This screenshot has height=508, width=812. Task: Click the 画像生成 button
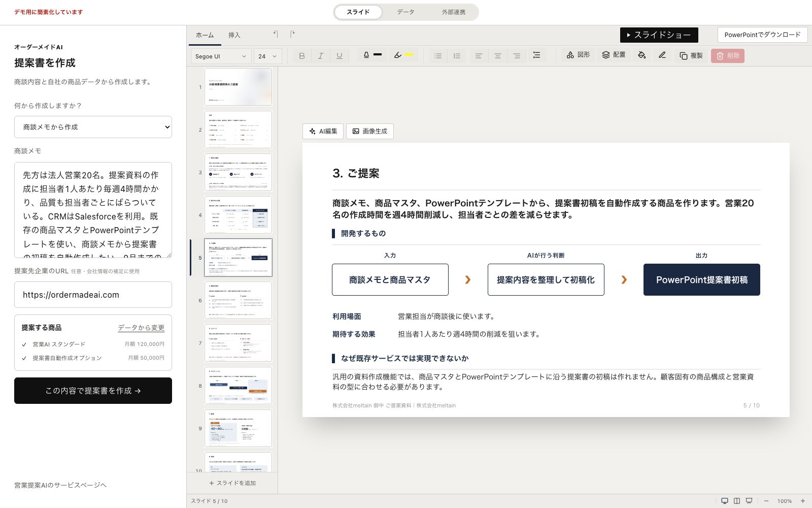coord(370,131)
